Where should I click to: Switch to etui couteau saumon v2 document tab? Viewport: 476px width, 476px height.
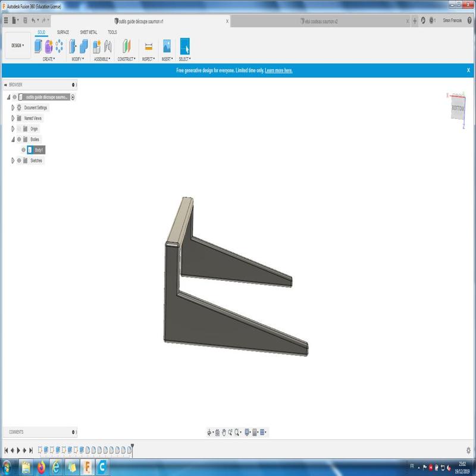(x=319, y=21)
